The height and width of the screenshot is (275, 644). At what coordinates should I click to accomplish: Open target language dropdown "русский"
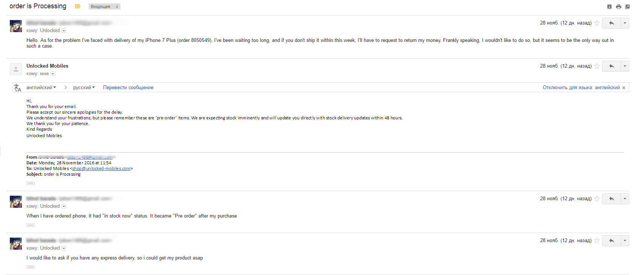pos(84,88)
